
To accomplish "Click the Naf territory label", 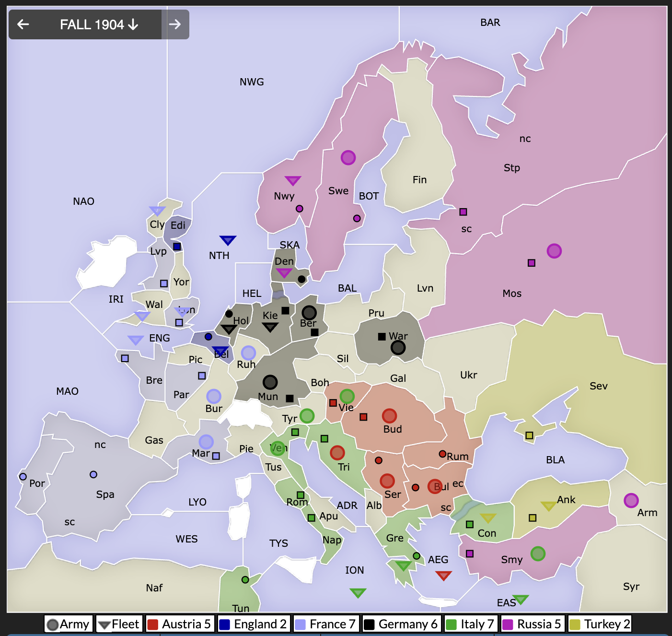I will (154, 588).
